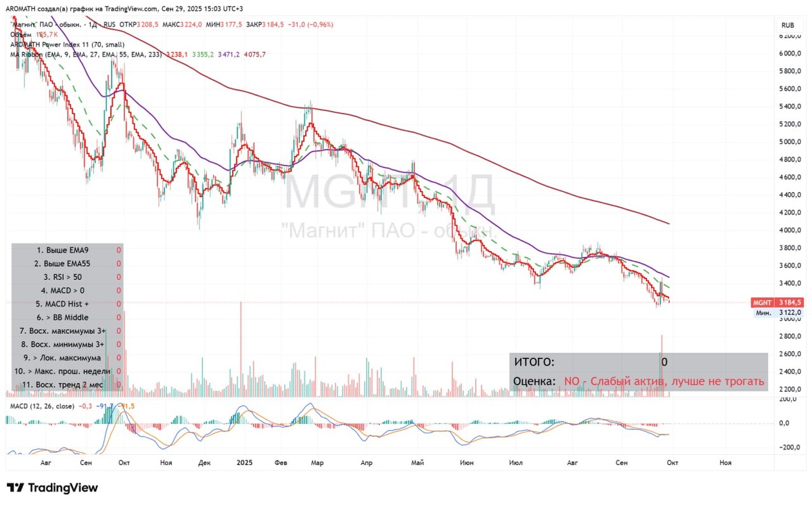Viewport: 812px width, 505px height.
Task: Click table row 6. > BB Middle
Action: (x=67, y=317)
